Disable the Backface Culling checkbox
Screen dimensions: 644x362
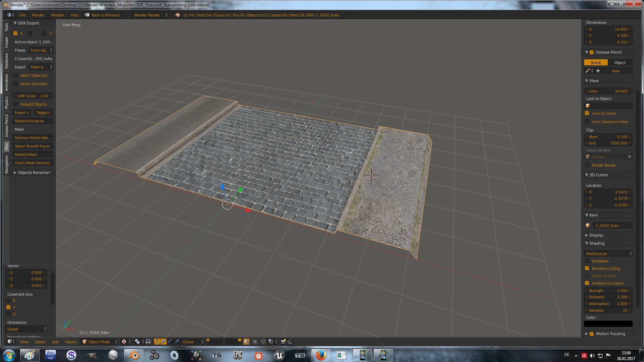click(x=587, y=268)
